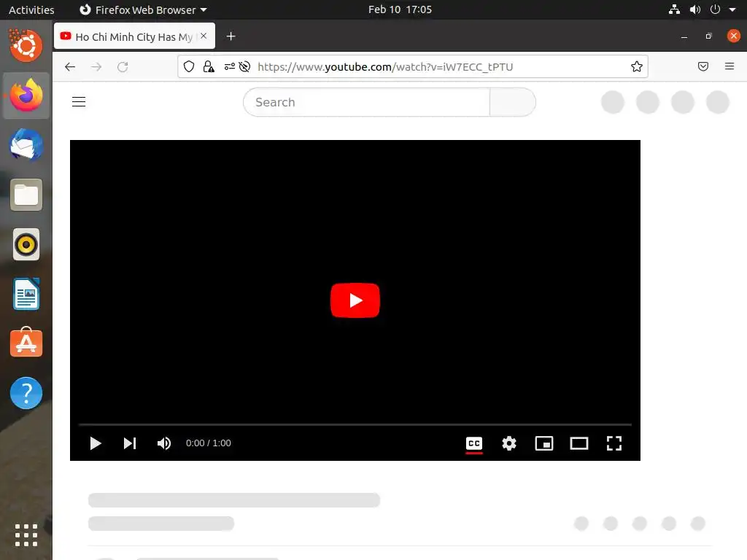Click the search submit button beside Search
This screenshot has height=560, width=747.
513,102
